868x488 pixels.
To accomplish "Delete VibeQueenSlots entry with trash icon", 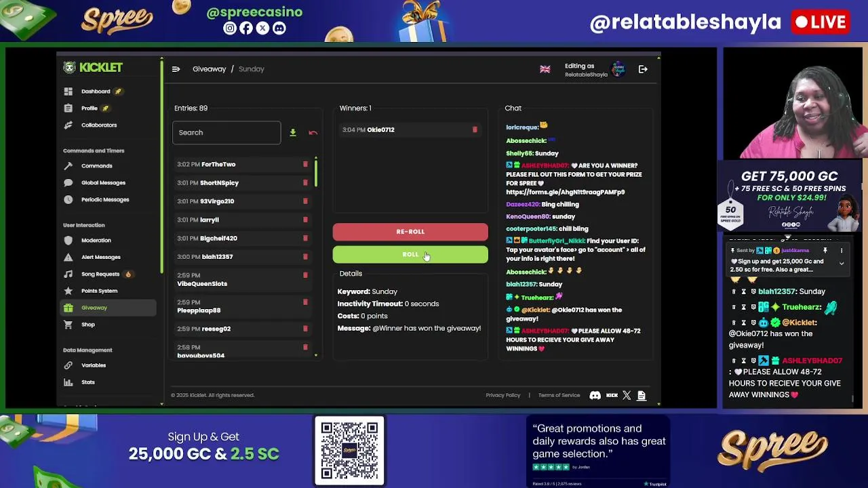I will [x=305, y=275].
